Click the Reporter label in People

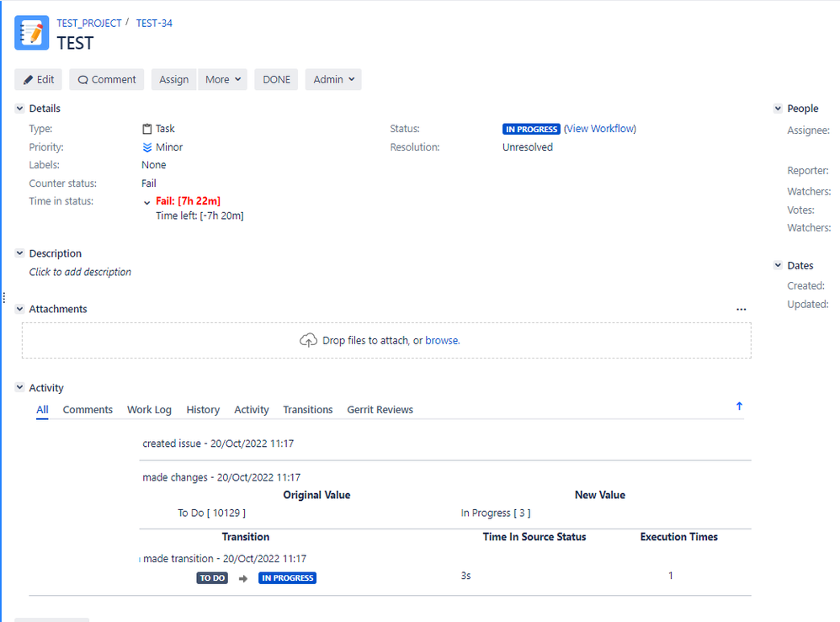(x=808, y=170)
